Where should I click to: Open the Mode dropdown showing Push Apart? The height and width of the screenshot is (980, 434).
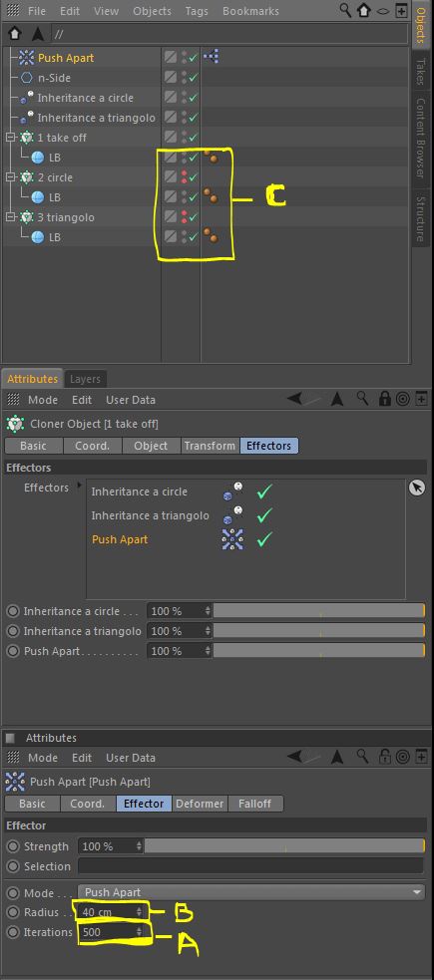pyautogui.click(x=250, y=892)
